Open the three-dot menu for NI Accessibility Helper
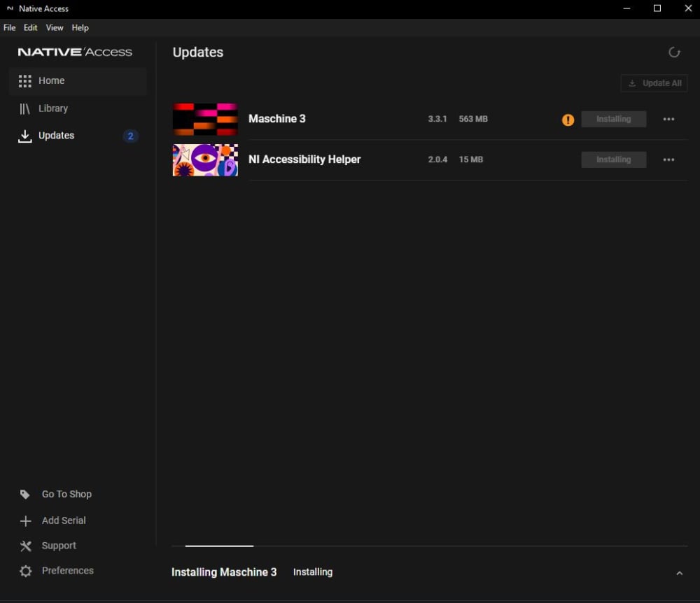The width and height of the screenshot is (700, 603). pos(668,159)
